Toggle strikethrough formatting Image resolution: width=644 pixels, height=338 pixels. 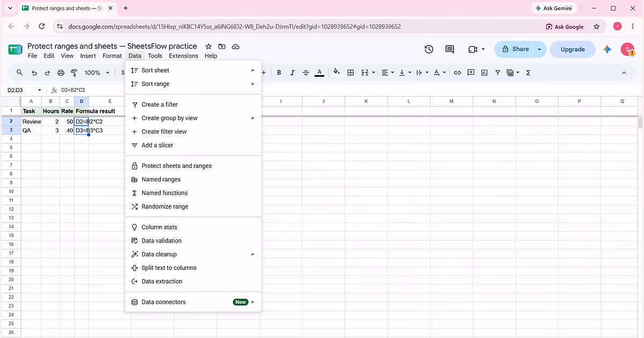[306, 72]
